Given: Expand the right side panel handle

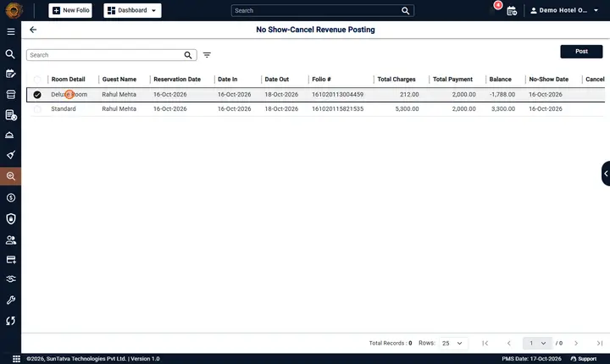Looking at the screenshot, I should click(606, 174).
